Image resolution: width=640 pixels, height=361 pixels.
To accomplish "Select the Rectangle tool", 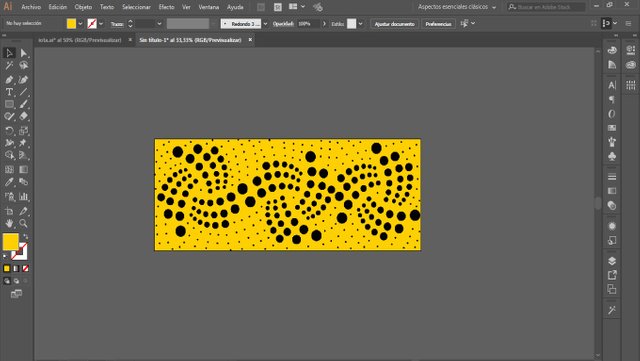I will point(9,104).
